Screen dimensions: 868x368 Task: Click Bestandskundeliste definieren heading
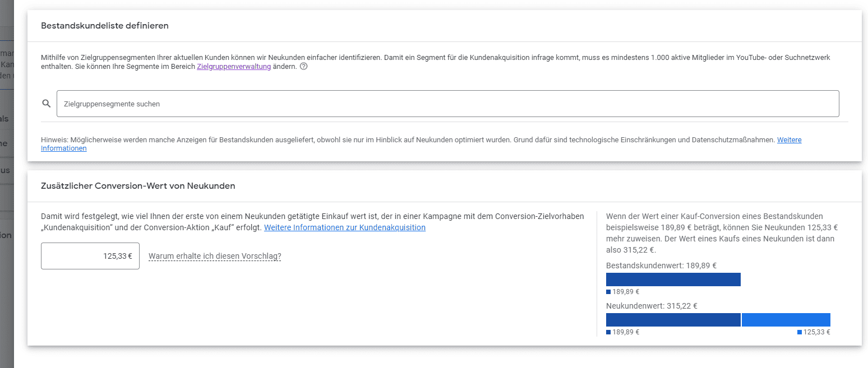pyautogui.click(x=105, y=26)
